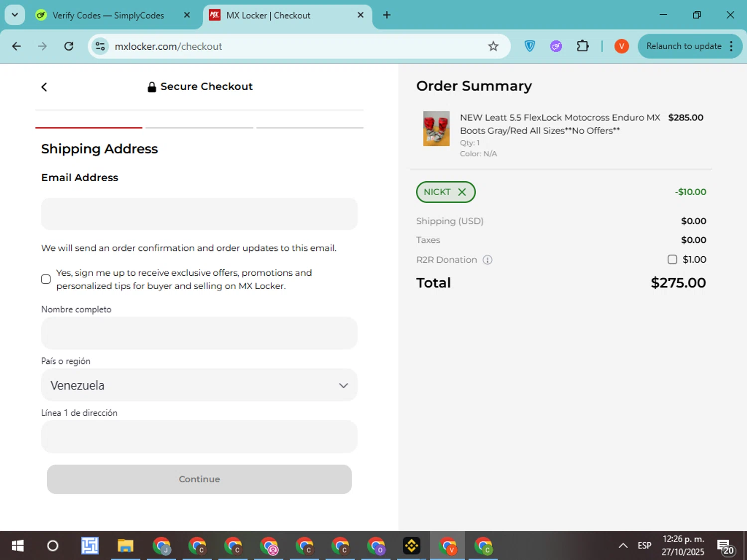747x560 pixels.
Task: Open the Chrome profile avatar V
Action: (x=622, y=46)
